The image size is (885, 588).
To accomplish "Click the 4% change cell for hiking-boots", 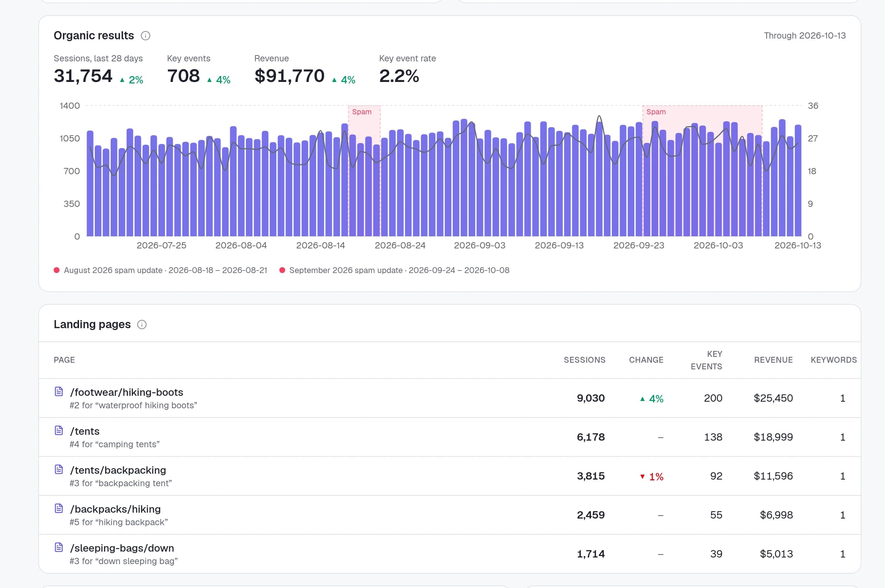I will click(x=652, y=399).
